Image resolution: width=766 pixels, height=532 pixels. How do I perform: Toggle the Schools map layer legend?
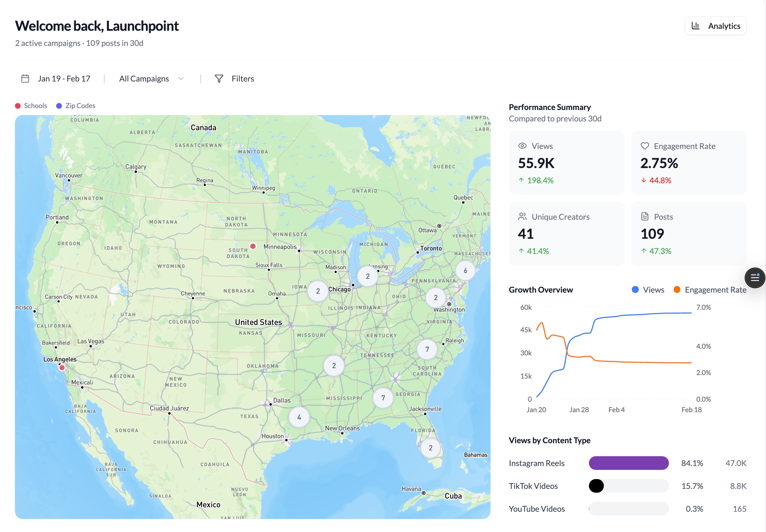(31, 105)
